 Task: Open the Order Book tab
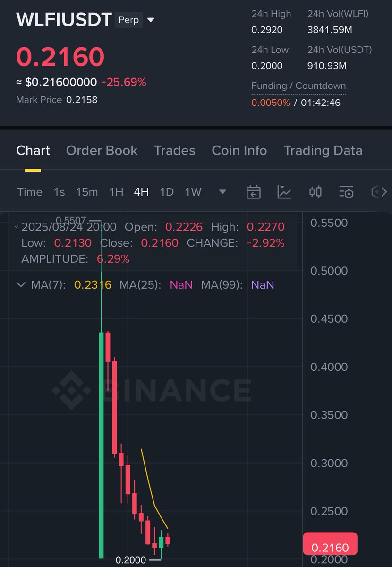click(x=102, y=150)
